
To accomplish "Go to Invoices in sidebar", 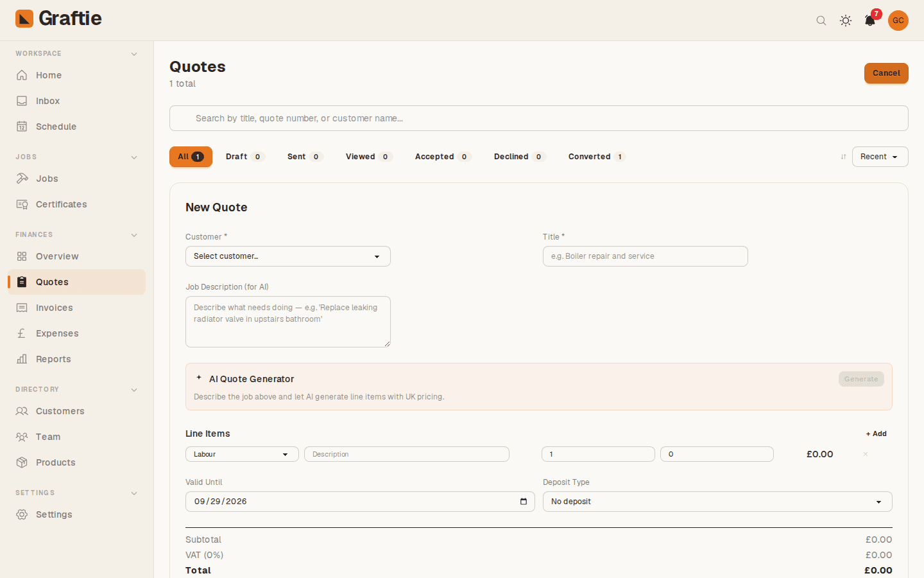I will tap(77, 308).
